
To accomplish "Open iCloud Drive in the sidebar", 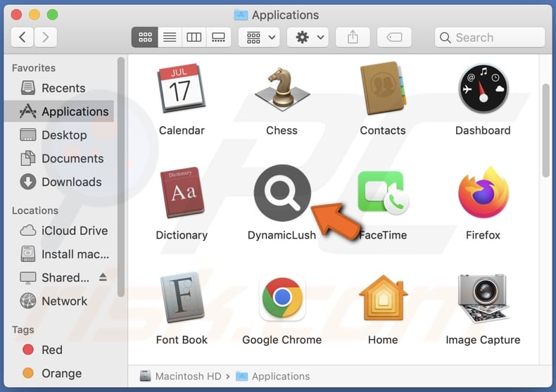I will (60, 231).
